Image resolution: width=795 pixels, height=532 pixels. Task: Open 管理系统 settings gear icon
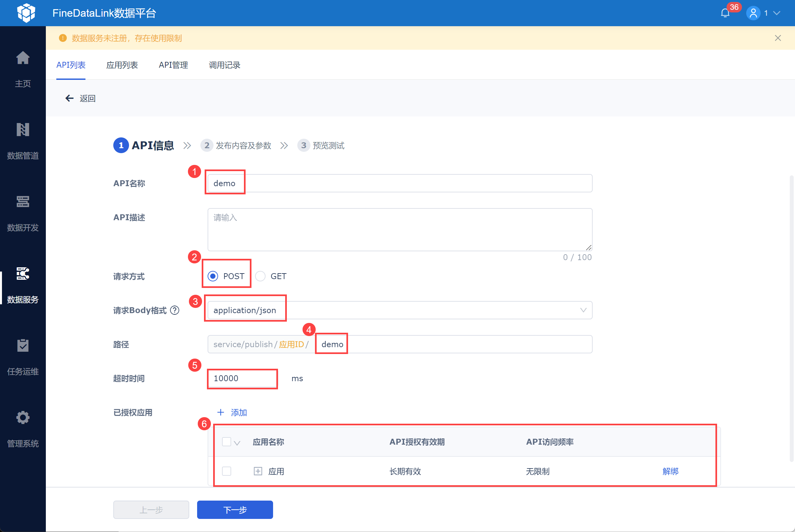[x=23, y=417]
